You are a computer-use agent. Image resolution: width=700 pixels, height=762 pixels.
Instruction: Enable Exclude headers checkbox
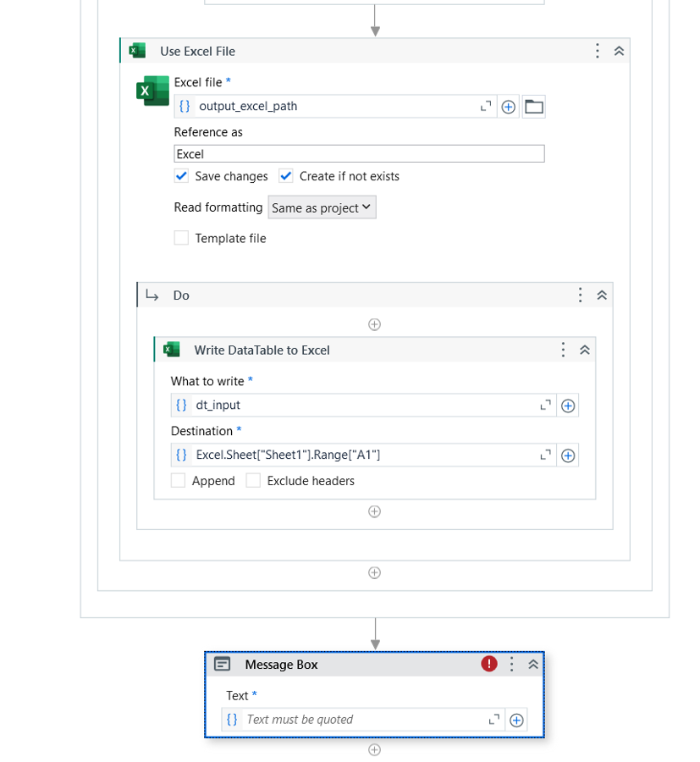[253, 481]
